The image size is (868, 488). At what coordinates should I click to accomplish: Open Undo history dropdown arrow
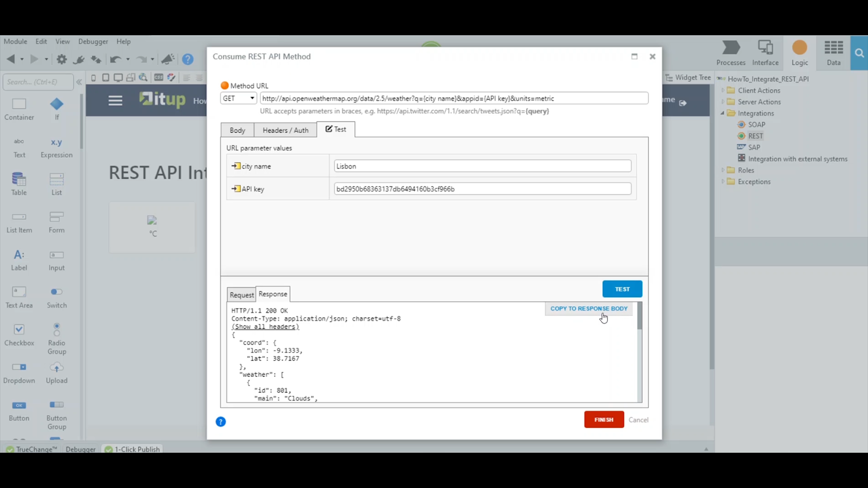click(127, 59)
